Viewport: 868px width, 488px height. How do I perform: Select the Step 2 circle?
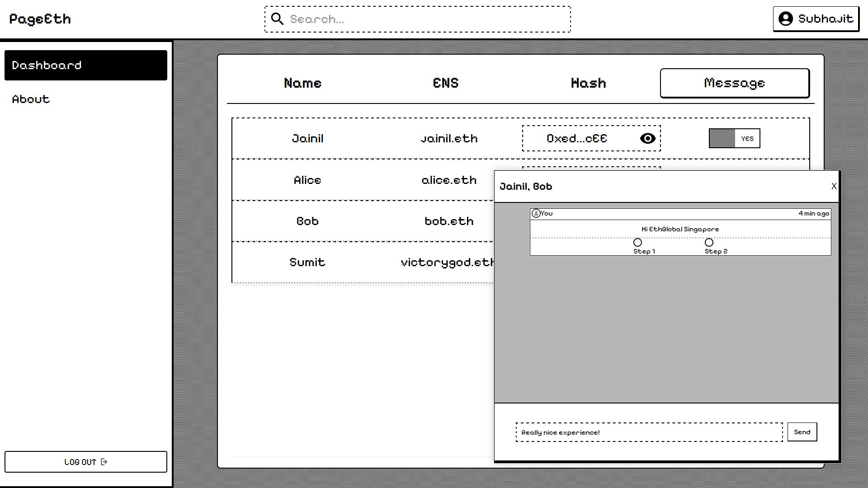click(709, 243)
